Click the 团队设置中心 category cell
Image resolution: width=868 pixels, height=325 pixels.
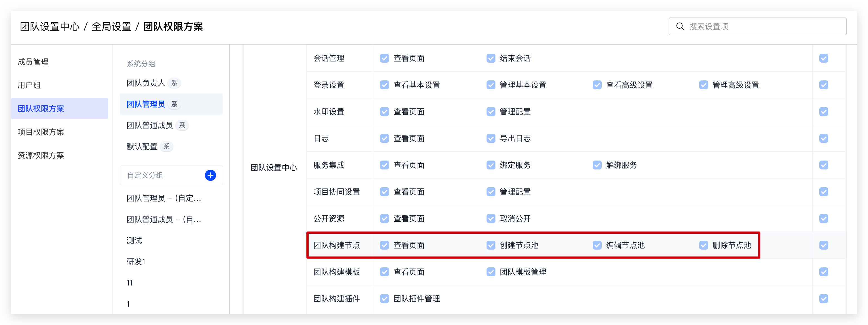tap(274, 168)
